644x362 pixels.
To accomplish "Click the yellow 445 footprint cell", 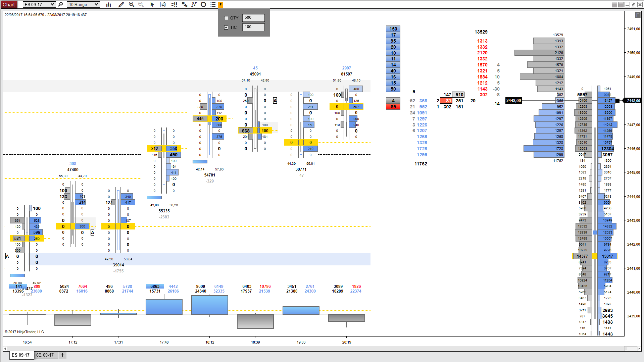I will [200, 118].
